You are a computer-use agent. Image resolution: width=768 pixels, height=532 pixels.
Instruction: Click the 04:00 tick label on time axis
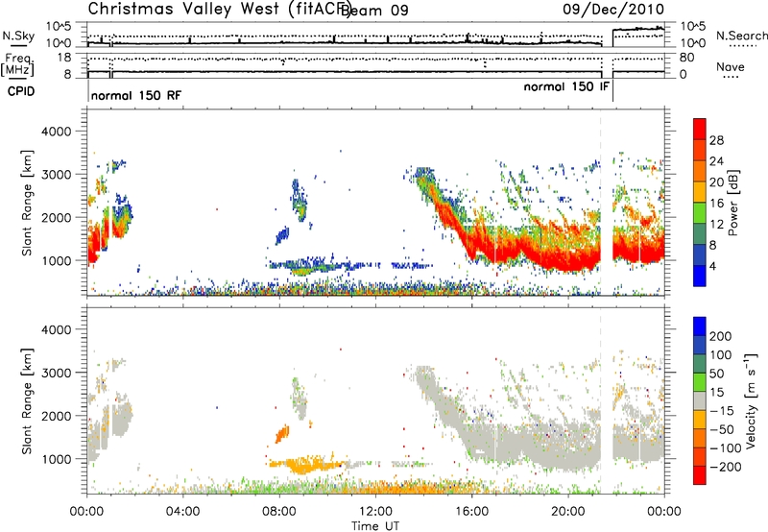coord(183,512)
